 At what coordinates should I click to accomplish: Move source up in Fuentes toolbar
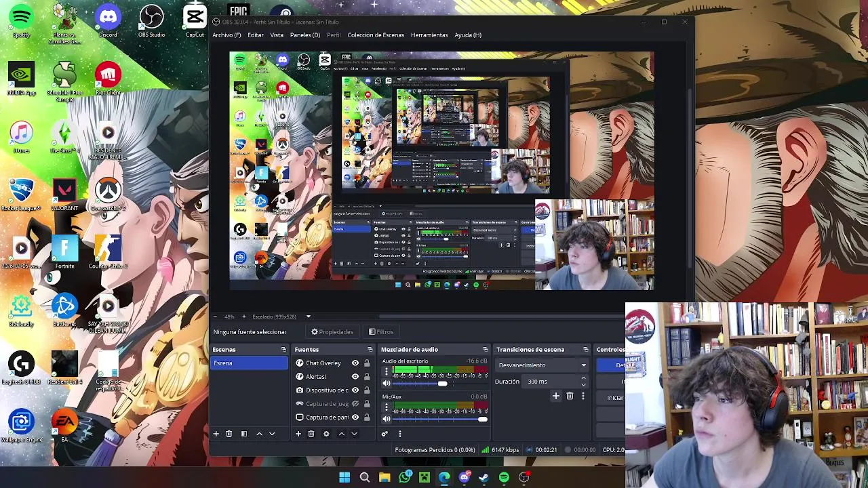coord(341,434)
